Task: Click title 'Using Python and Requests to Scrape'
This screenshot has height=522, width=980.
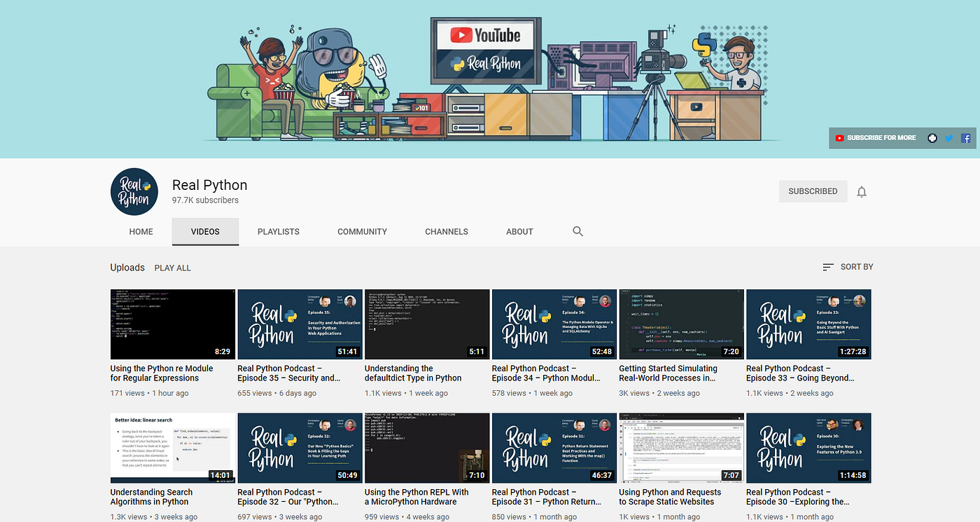Action: 670,497
